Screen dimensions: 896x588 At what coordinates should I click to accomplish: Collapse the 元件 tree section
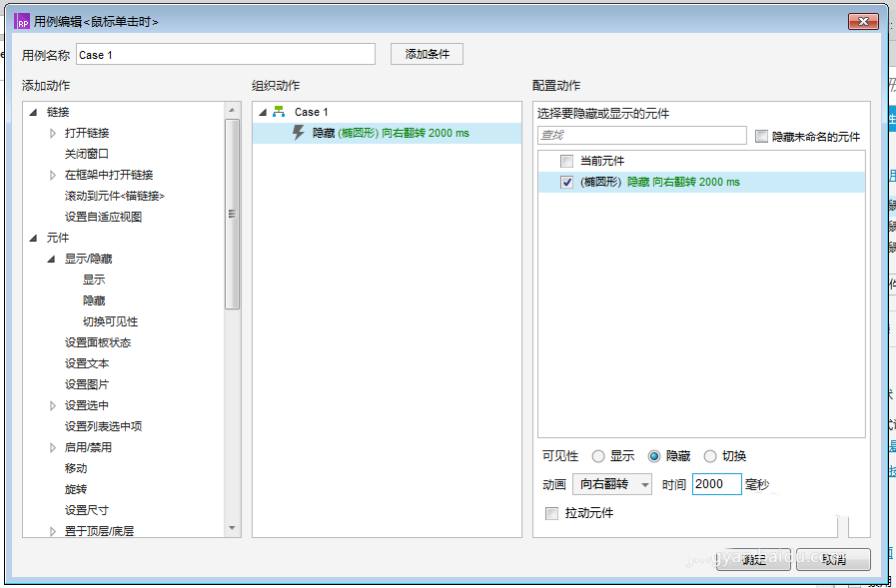point(35,237)
